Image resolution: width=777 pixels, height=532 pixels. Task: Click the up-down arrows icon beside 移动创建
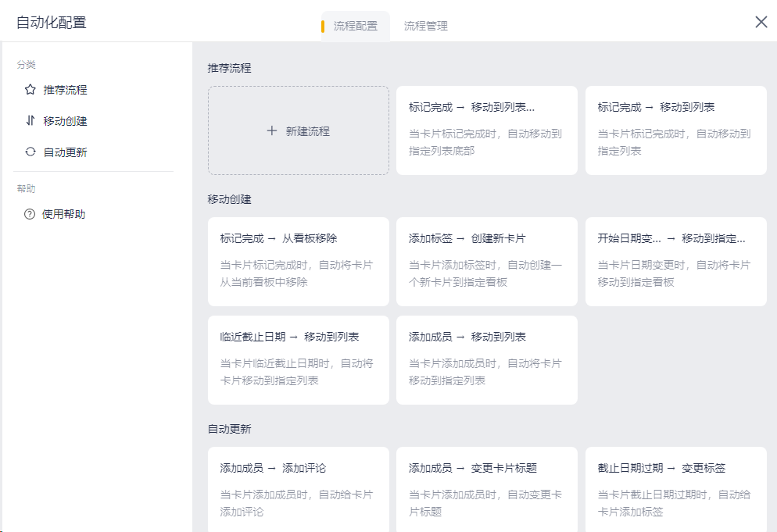[x=30, y=121]
